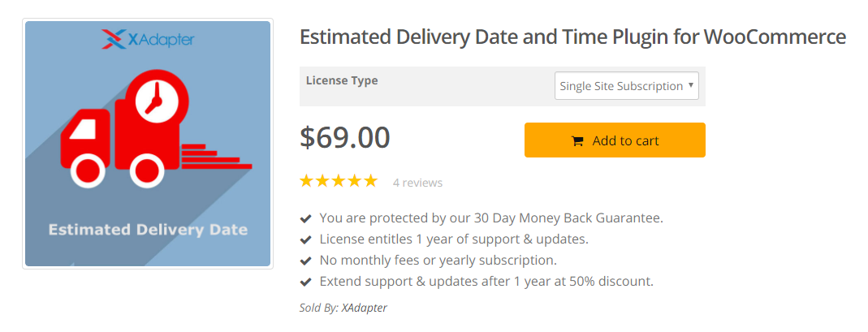868x332 pixels.
Task: Click the product title heading
Action: point(573,37)
